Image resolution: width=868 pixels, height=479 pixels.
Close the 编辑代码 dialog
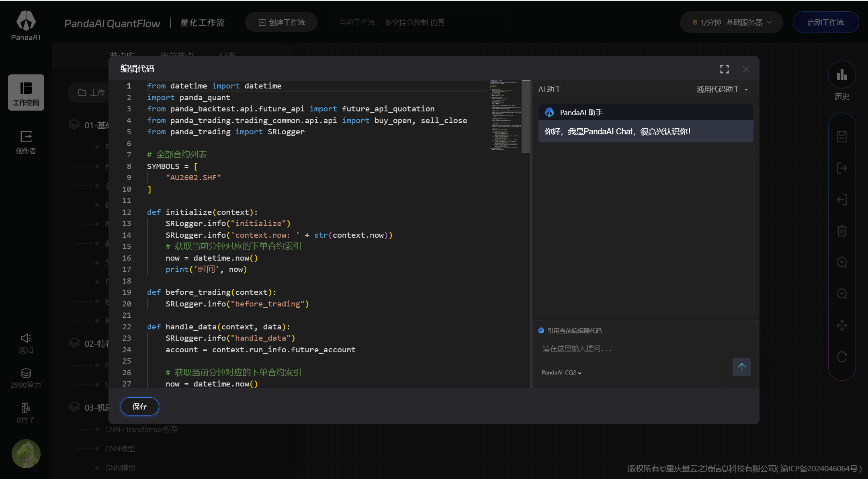pos(746,69)
